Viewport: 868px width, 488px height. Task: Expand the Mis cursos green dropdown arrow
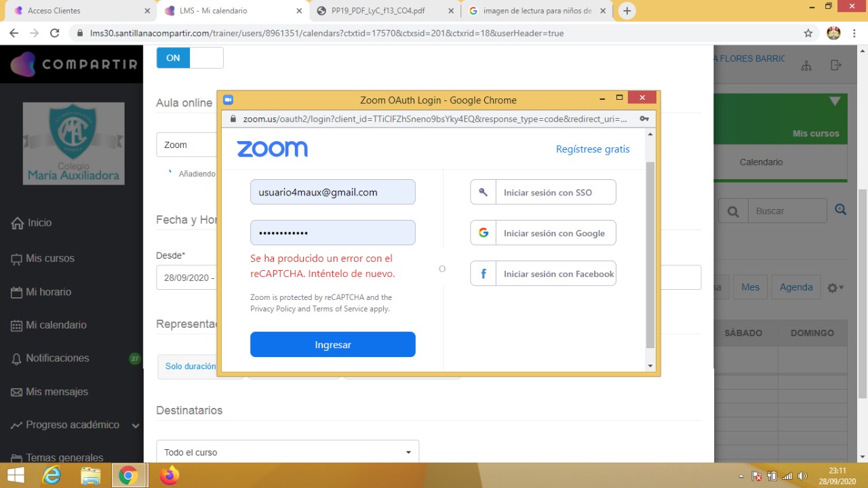click(835, 102)
